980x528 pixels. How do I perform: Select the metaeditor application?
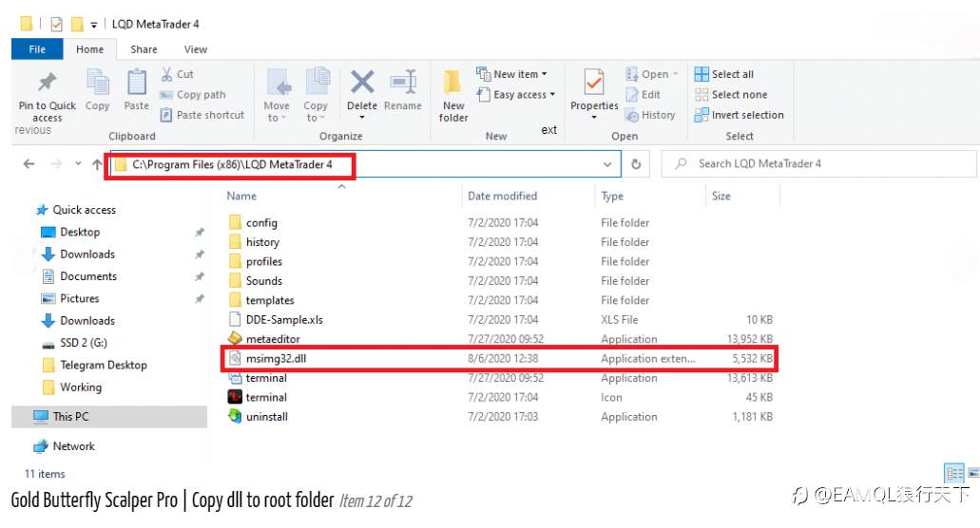(264, 339)
